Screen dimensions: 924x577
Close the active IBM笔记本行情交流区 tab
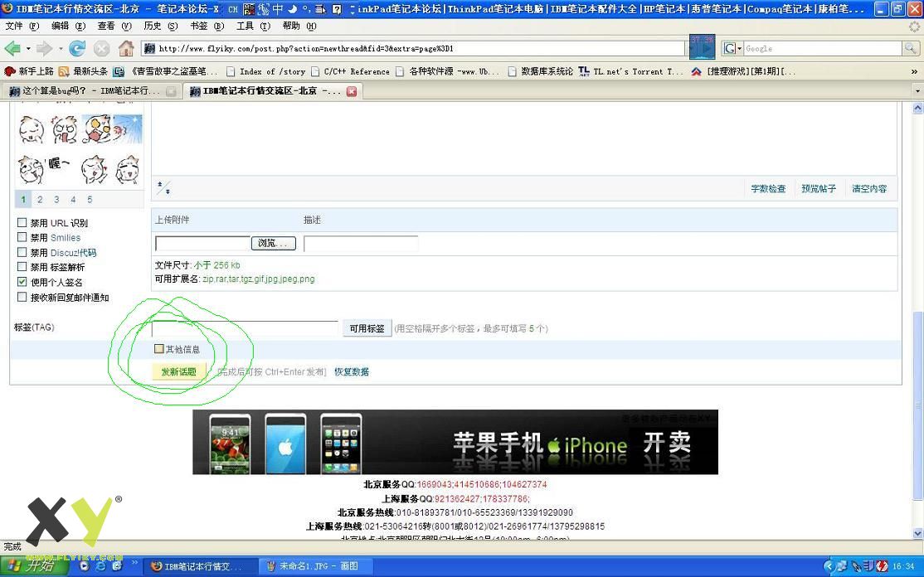click(351, 91)
